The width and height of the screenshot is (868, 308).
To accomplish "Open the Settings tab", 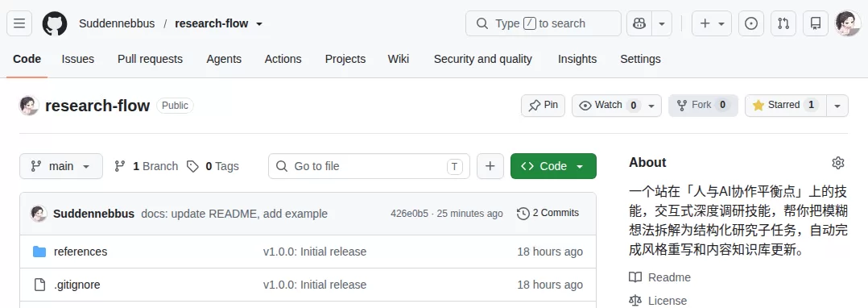I will [640, 59].
